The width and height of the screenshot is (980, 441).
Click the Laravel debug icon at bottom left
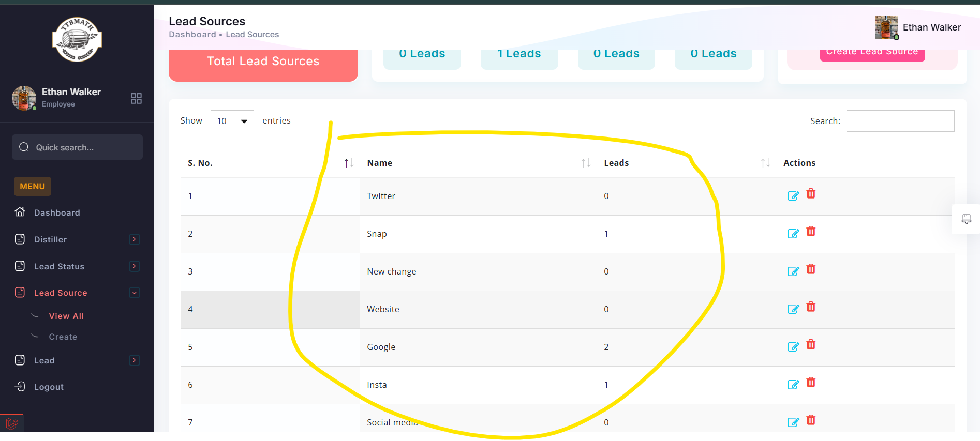(x=12, y=424)
